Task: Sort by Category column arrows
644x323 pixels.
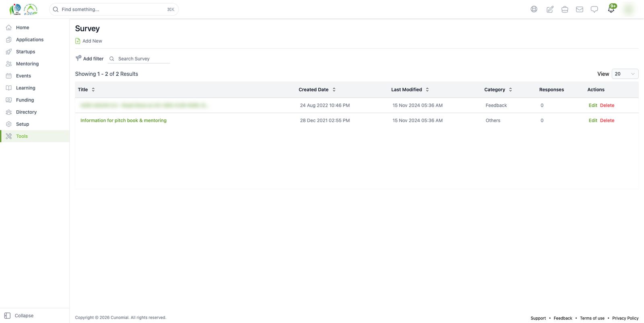Action: coord(510,90)
